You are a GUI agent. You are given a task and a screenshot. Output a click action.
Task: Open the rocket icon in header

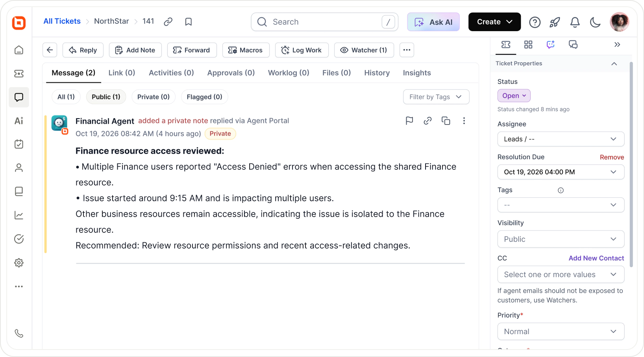pos(555,22)
